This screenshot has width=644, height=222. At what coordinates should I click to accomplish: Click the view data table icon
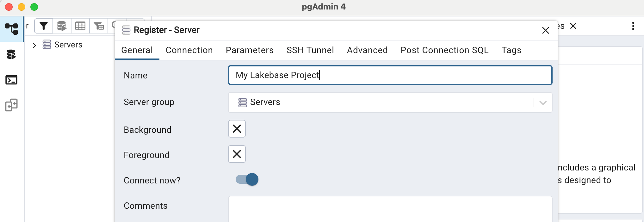(x=80, y=26)
